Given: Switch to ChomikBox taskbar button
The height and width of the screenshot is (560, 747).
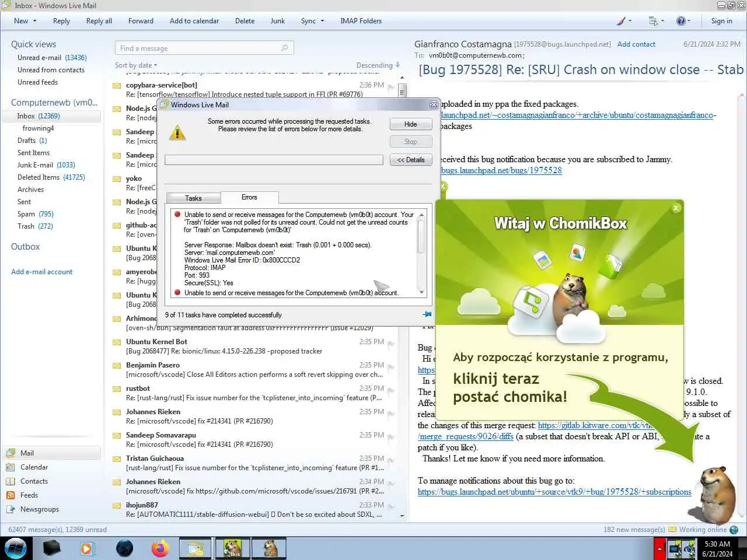Looking at the screenshot, I should (x=233, y=548).
